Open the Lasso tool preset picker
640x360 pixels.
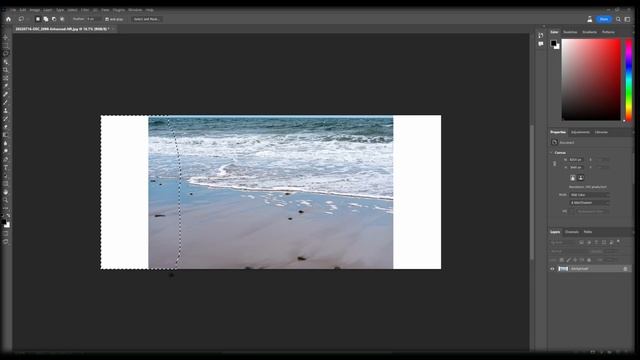pyautogui.click(x=21, y=19)
